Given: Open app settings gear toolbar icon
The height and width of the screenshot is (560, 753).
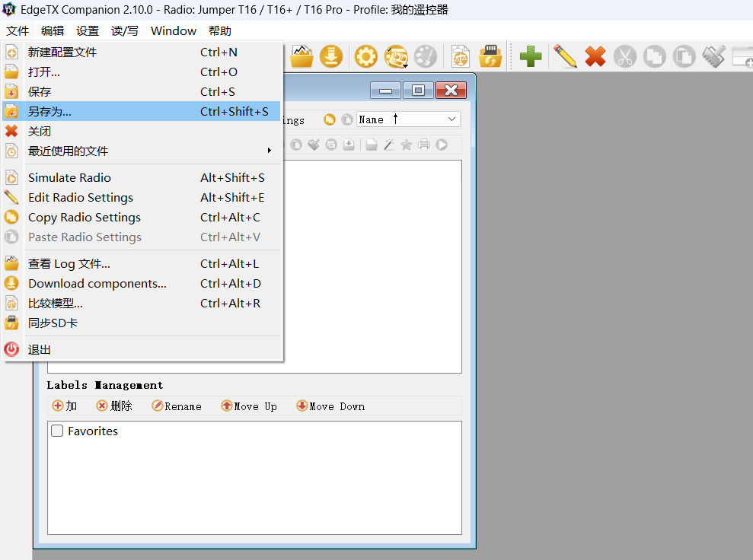Looking at the screenshot, I should pyautogui.click(x=366, y=56).
